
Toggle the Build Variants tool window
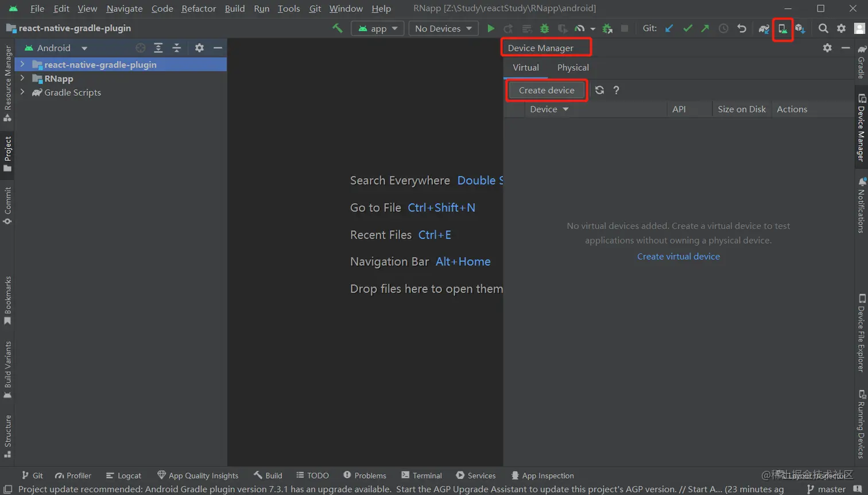click(x=7, y=370)
